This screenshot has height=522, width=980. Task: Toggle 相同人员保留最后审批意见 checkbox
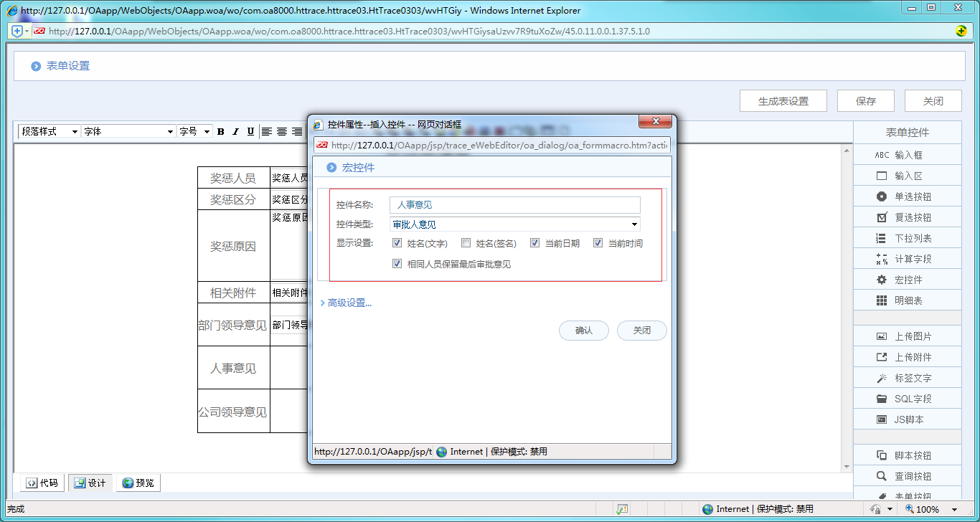pos(397,264)
